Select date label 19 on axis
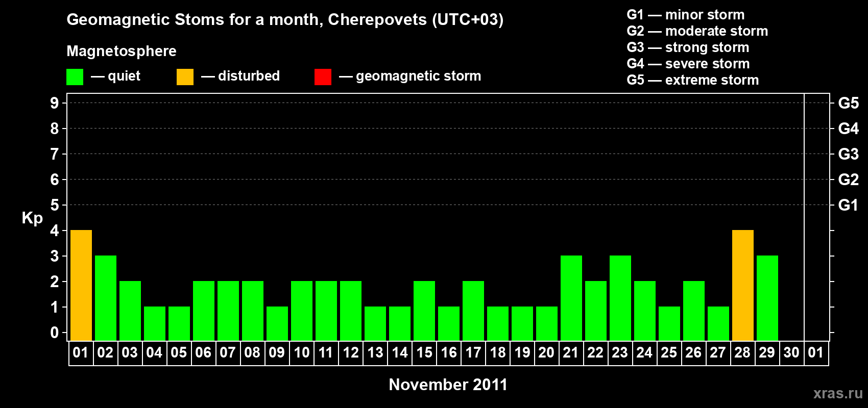Viewport: 868px width, 408px height. pyautogui.click(x=522, y=353)
